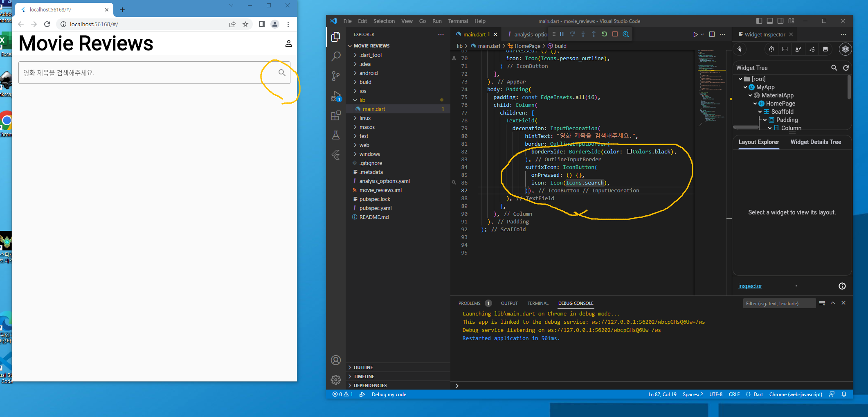Maximize the bottom panel with chevron up

(x=833, y=303)
